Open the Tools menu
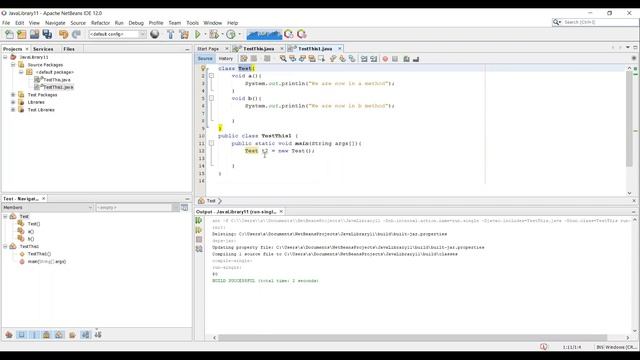Viewport: 640px width, 360px height. click(x=192, y=23)
